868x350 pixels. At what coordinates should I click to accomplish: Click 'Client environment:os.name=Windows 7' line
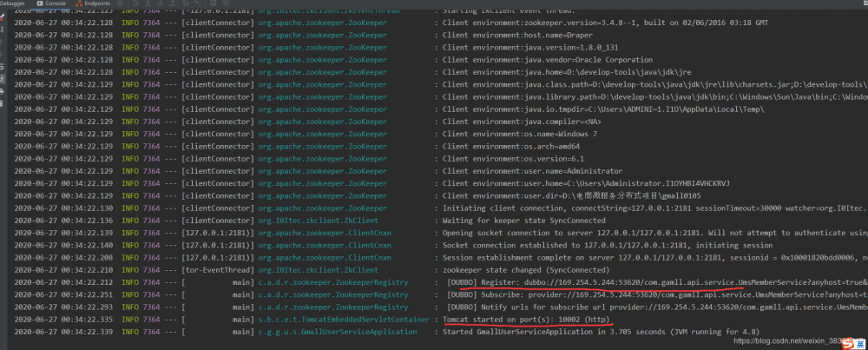pos(521,134)
